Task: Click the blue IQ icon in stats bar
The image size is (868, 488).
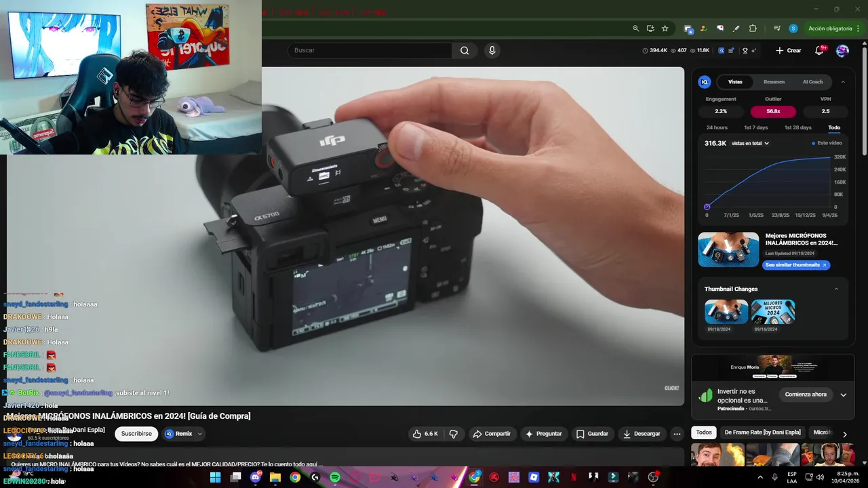Action: [722, 50]
